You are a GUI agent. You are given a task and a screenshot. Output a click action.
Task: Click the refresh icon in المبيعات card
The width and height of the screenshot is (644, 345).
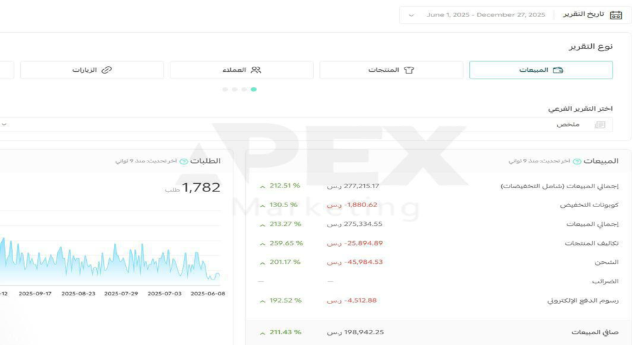(577, 161)
